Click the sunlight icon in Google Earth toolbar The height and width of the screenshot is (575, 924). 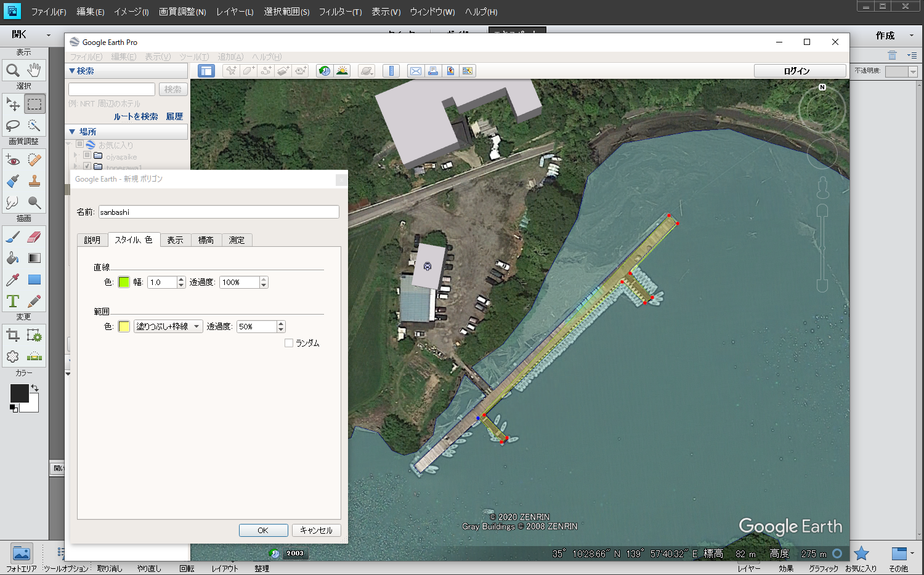342,71
